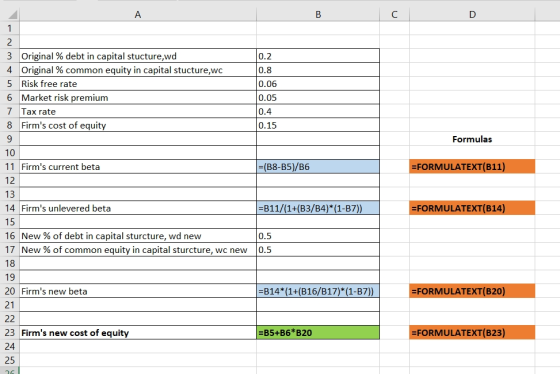
Task: Click formula cell =B14*(1+(B16/B17)*(1-B7))
Action: (318, 291)
